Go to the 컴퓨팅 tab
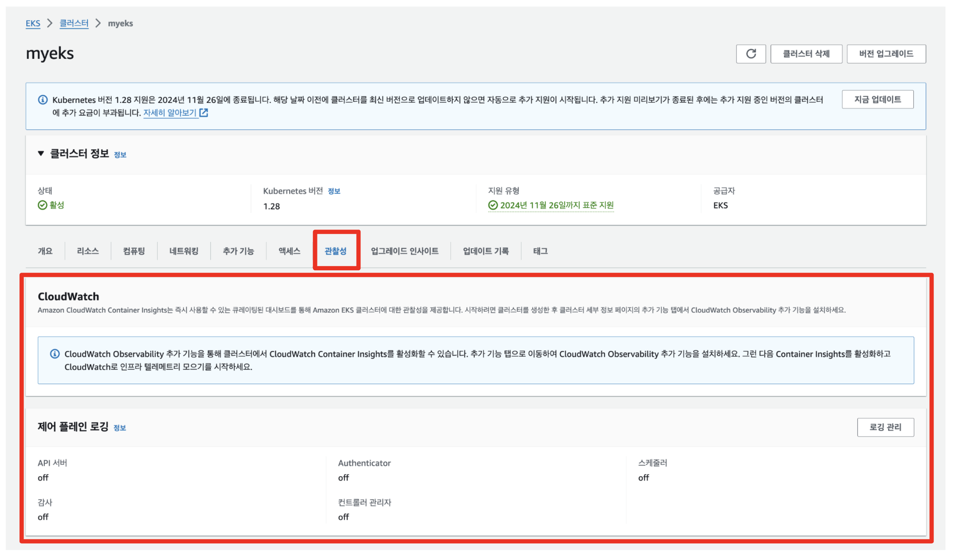The width and height of the screenshot is (956, 560). (134, 251)
